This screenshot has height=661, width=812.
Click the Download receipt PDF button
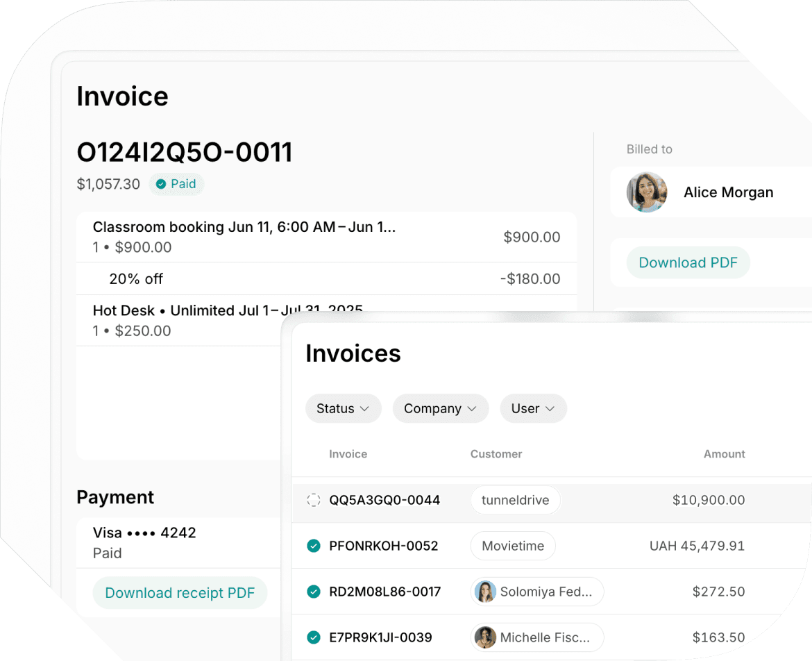180,592
